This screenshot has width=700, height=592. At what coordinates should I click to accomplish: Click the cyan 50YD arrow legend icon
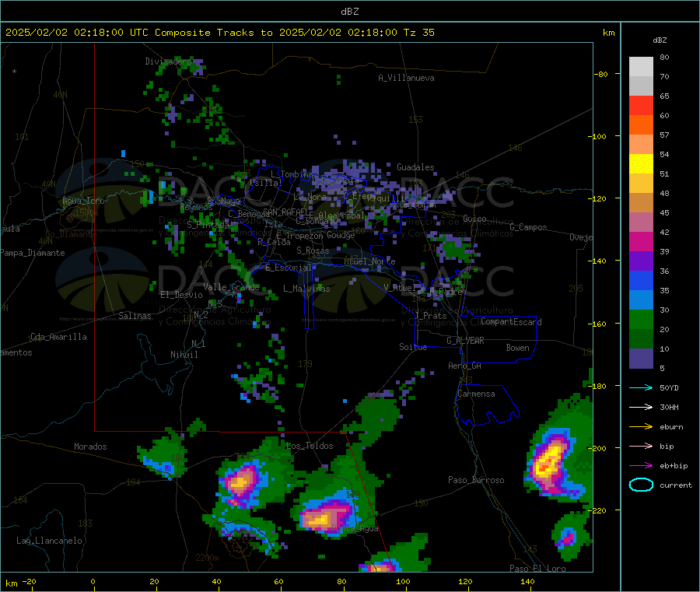pos(641,387)
